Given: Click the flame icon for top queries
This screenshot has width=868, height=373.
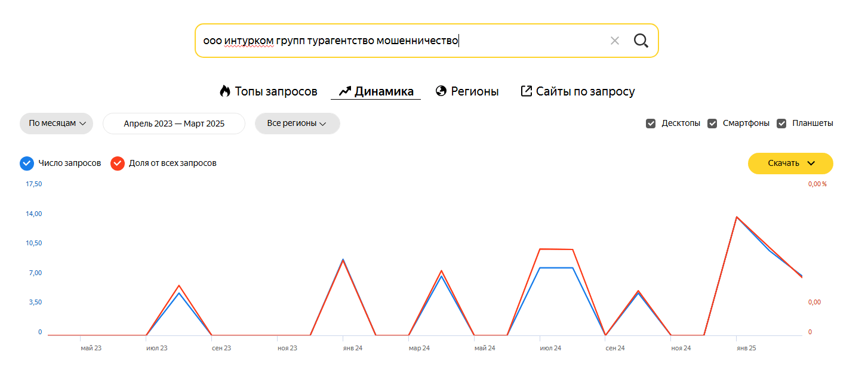Looking at the screenshot, I should click(x=225, y=91).
